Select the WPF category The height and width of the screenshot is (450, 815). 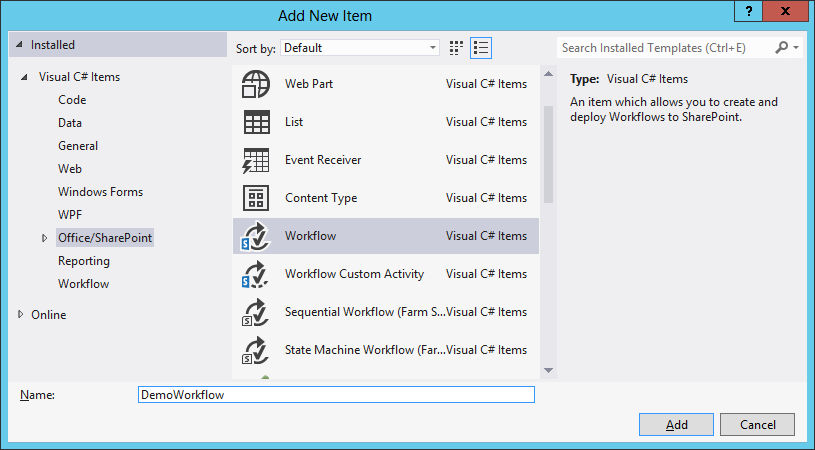70,215
